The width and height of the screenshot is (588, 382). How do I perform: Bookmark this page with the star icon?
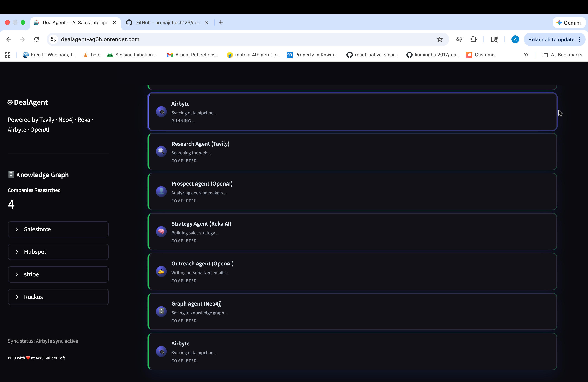point(439,39)
